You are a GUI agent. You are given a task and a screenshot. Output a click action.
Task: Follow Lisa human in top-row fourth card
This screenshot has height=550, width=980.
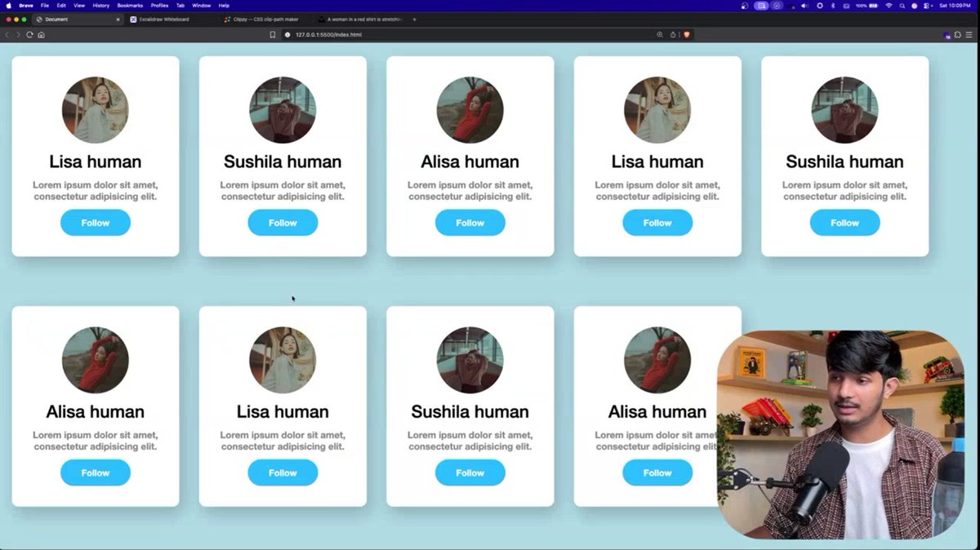(657, 223)
